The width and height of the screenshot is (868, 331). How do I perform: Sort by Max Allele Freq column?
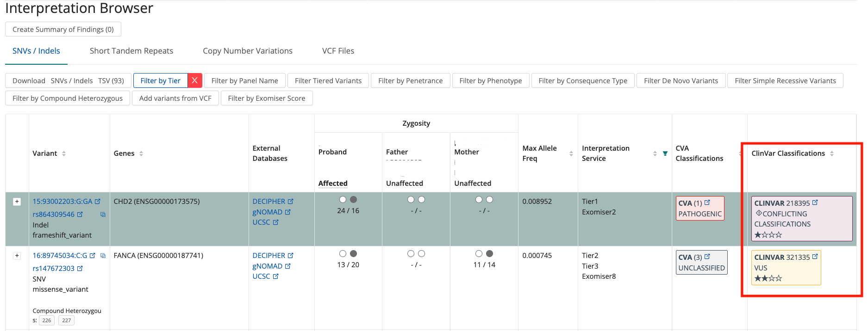[x=571, y=153]
